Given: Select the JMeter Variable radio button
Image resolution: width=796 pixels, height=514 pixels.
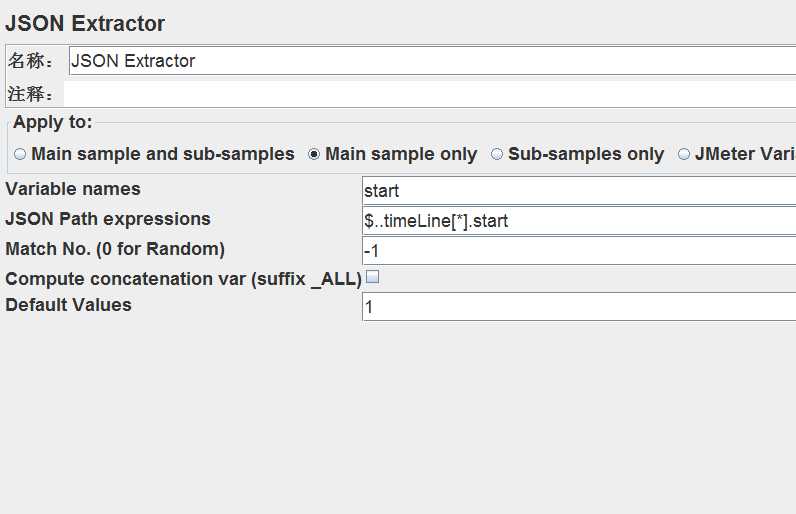Looking at the screenshot, I should coord(684,154).
